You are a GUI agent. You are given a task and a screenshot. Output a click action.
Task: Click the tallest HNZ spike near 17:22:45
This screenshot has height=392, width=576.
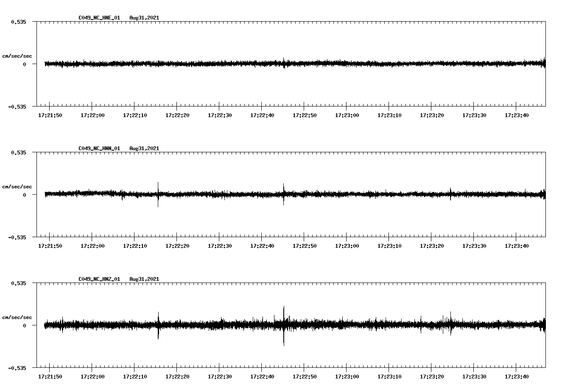284,326
